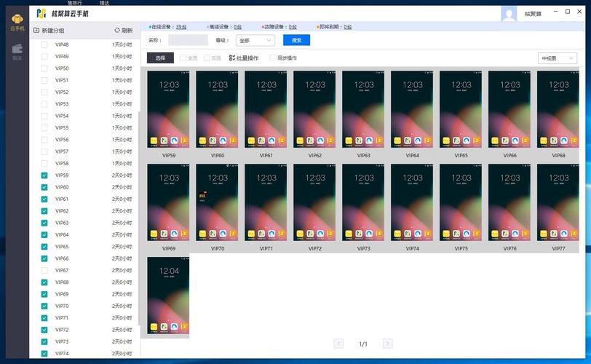
Task: Open the VIP69 phone screen thumbnail
Action: pyautogui.click(x=168, y=202)
